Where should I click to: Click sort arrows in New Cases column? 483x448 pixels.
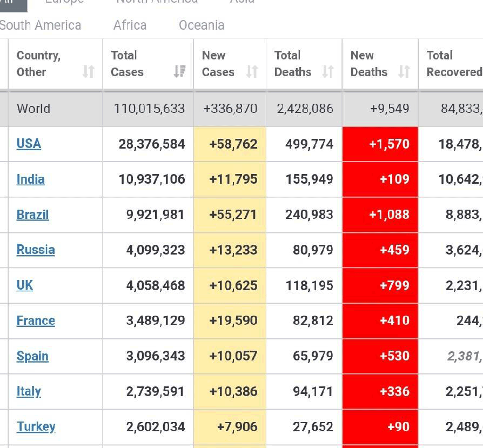[252, 71]
